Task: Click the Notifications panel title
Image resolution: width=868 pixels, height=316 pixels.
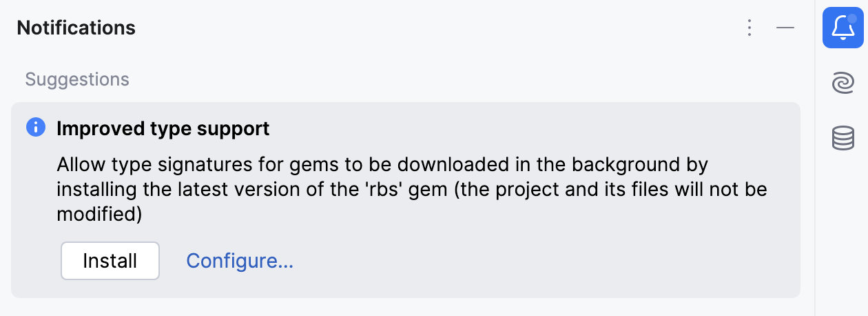Action: click(76, 28)
